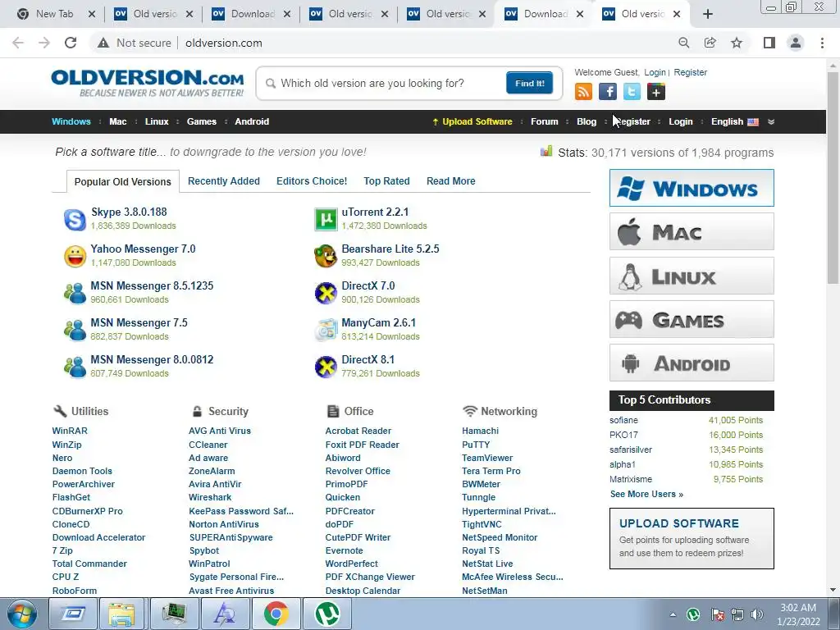The width and height of the screenshot is (840, 630).
Task: Click the MSN Messenger 8.5.1235 icon
Action: tap(75, 294)
